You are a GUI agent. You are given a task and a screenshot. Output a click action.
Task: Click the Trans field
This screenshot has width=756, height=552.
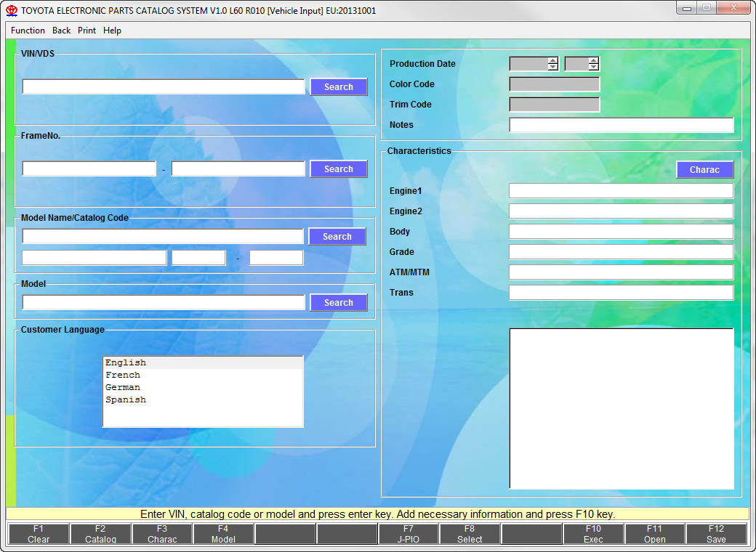pos(621,293)
